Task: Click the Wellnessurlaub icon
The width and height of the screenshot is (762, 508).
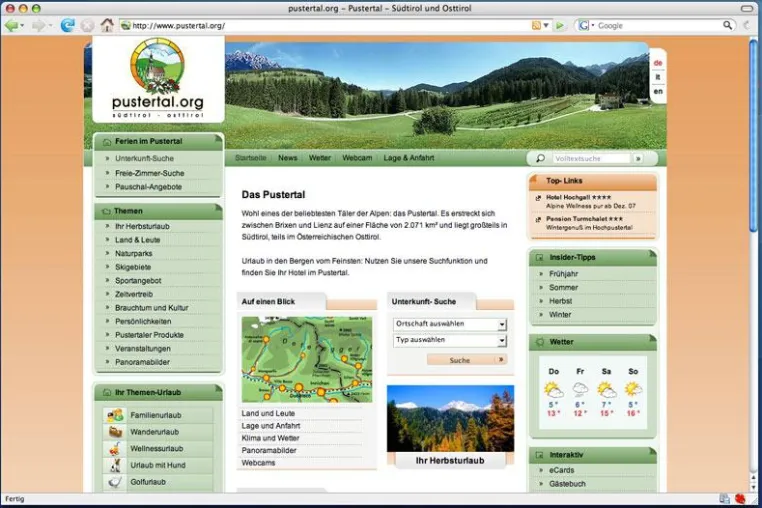Action: 115,448
